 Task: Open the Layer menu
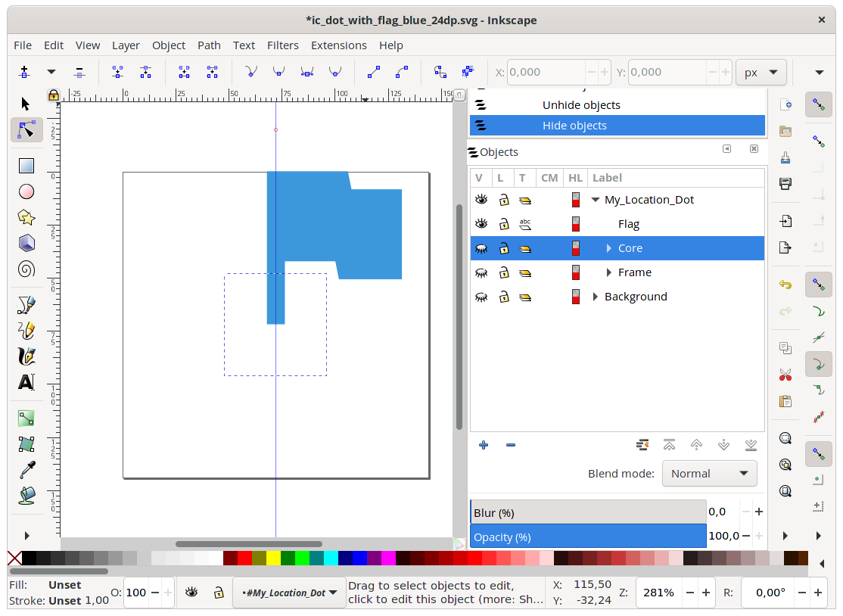pyautogui.click(x=126, y=45)
